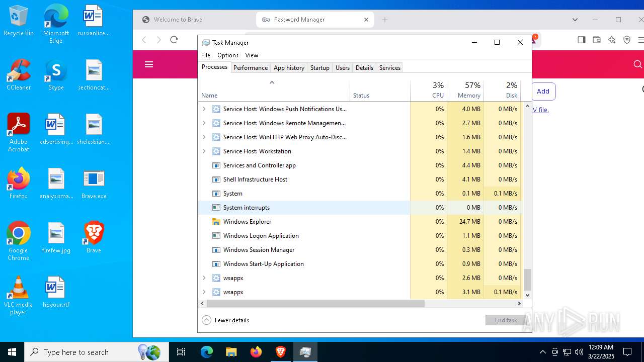Open Google Chrome desktop shortcut
The height and width of the screenshot is (362, 644).
(19, 241)
